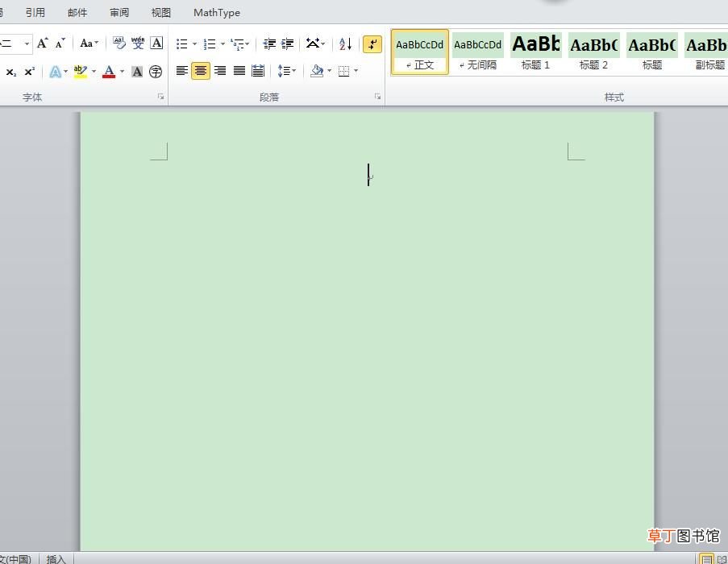Viewport: 728px width, 564px height.
Task: Toggle justify alignment button
Action: pos(239,71)
